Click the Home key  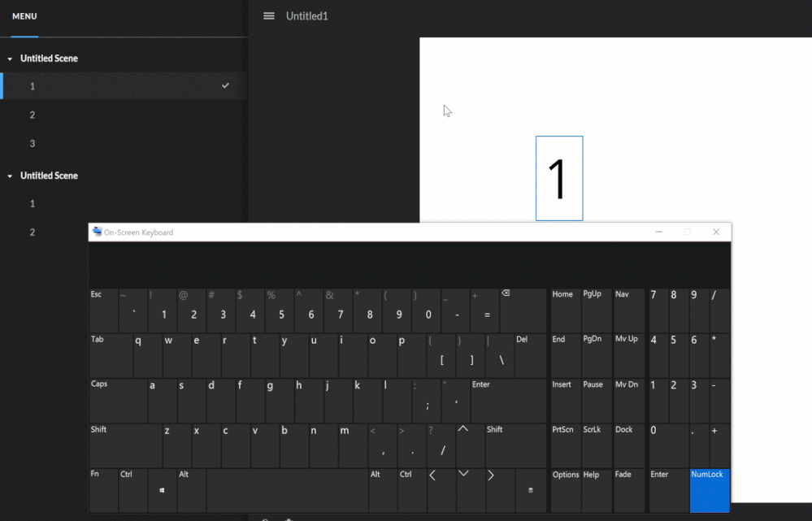(x=566, y=310)
